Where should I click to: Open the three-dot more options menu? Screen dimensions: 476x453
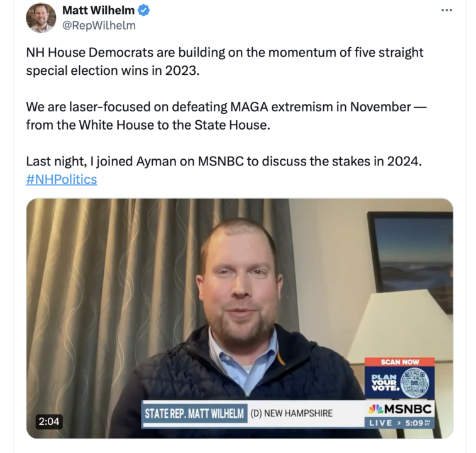coord(446,10)
